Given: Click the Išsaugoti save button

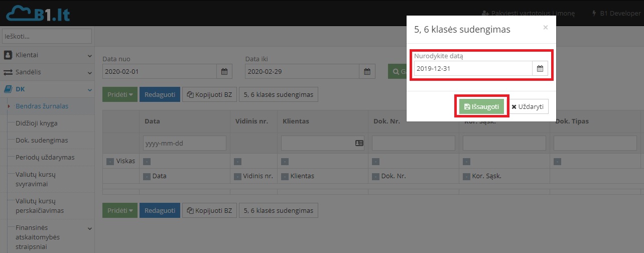Looking at the screenshot, I should [x=481, y=106].
